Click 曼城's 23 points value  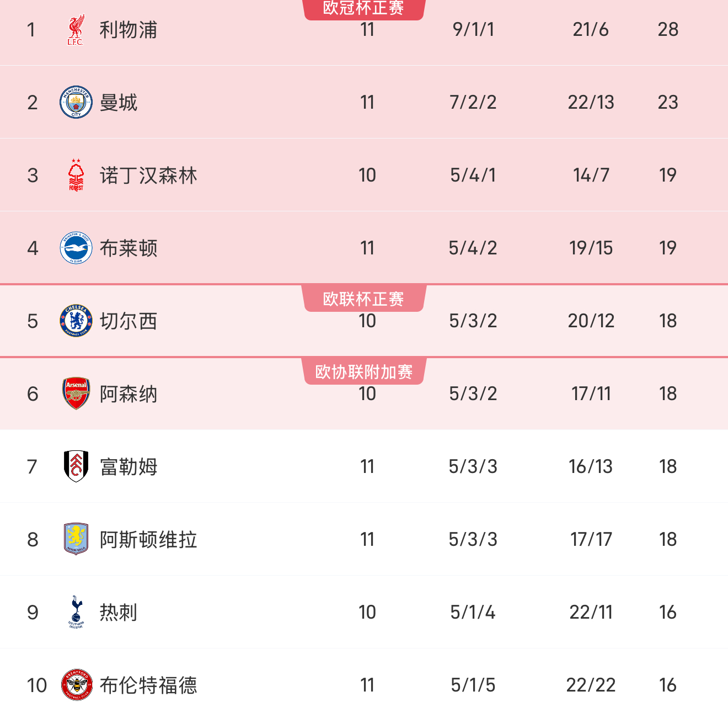pyautogui.click(x=668, y=102)
